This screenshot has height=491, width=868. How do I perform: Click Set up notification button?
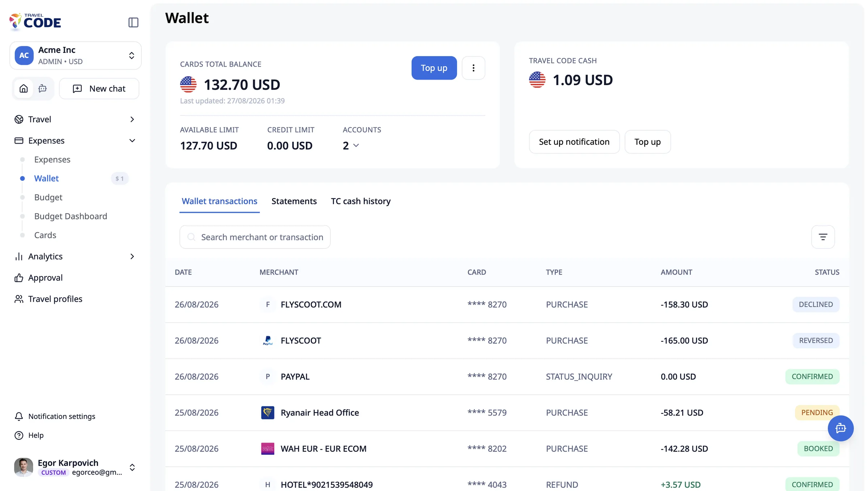574,142
